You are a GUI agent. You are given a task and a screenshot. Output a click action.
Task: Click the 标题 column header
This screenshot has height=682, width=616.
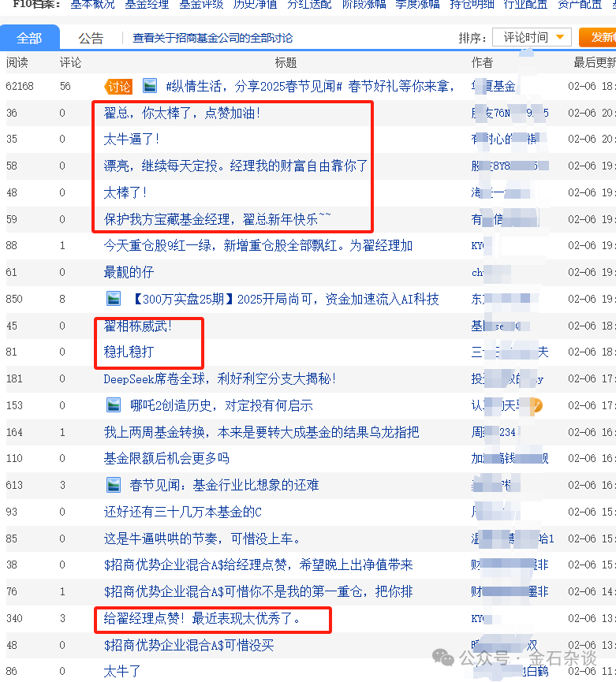coord(286,62)
